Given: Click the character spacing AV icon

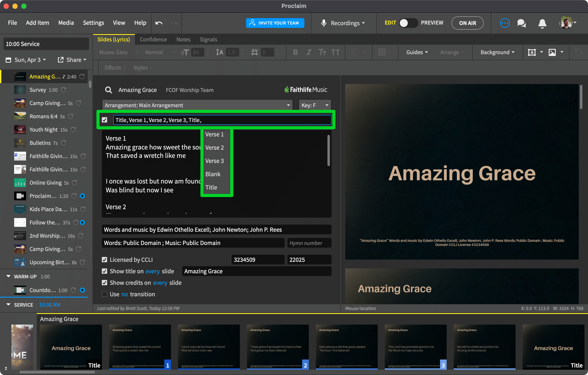Looking at the screenshot, I should (254, 52).
